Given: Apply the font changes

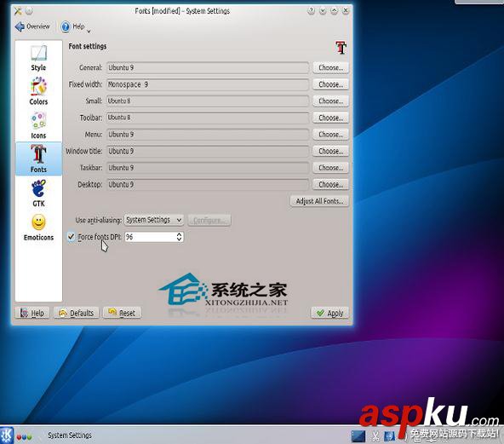Looking at the screenshot, I should click(x=330, y=313).
